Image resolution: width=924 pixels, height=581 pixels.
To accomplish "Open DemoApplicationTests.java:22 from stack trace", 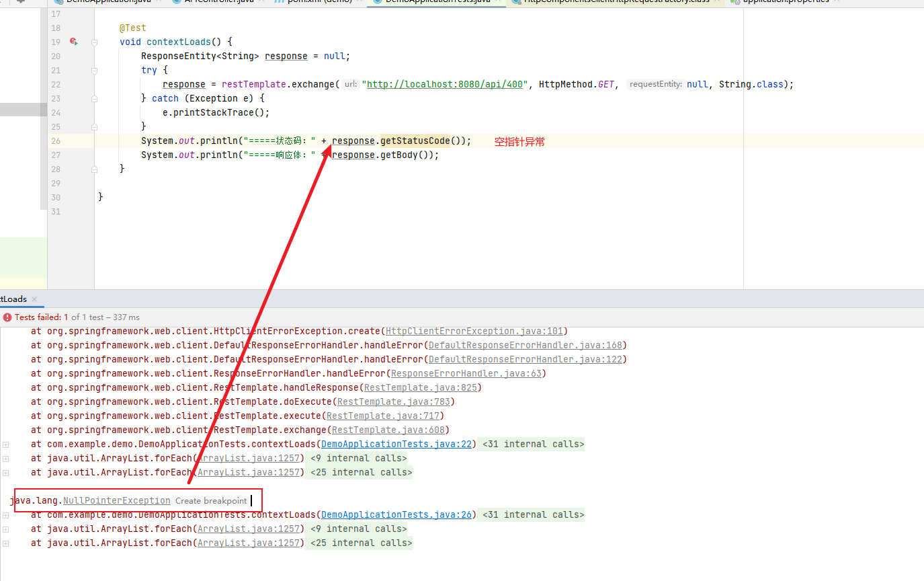I will coord(396,444).
